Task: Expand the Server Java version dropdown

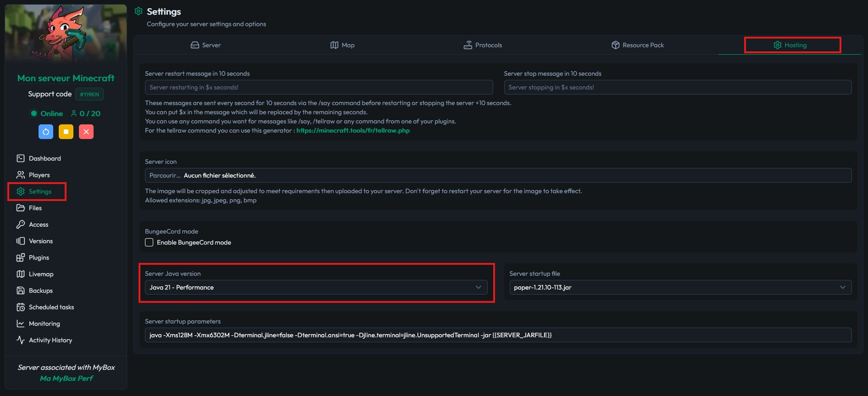Action: (x=316, y=287)
